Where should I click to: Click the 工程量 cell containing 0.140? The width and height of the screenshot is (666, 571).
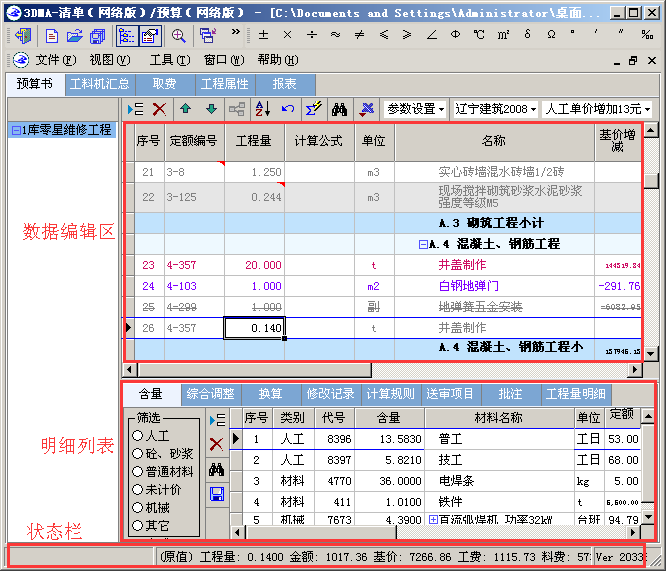click(x=254, y=328)
